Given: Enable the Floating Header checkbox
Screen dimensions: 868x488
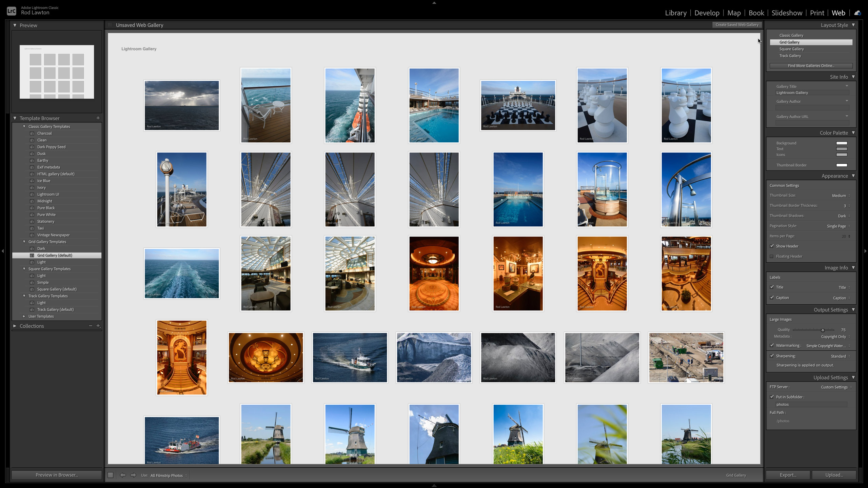Looking at the screenshot, I should tap(772, 256).
